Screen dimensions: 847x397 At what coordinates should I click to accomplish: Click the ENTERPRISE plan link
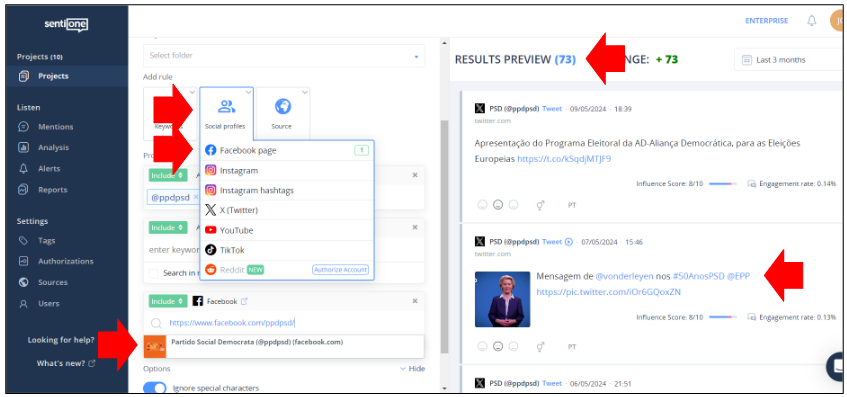pos(767,21)
